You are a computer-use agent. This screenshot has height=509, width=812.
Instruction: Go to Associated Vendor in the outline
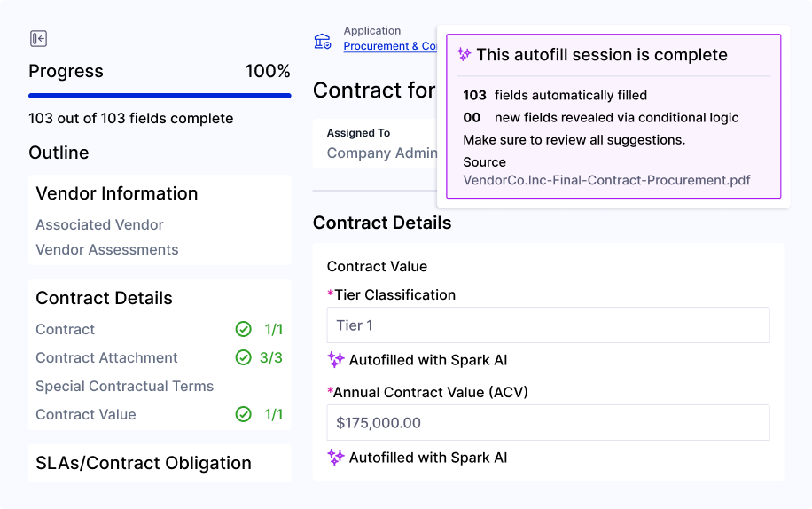click(99, 224)
